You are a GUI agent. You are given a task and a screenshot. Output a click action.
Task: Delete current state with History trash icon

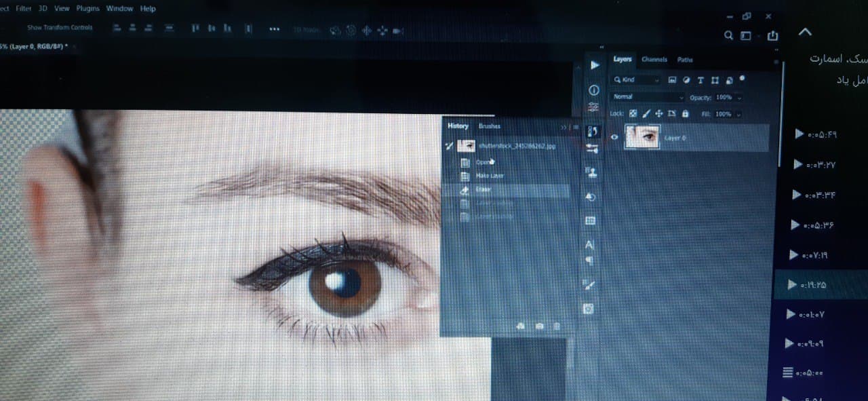557,326
